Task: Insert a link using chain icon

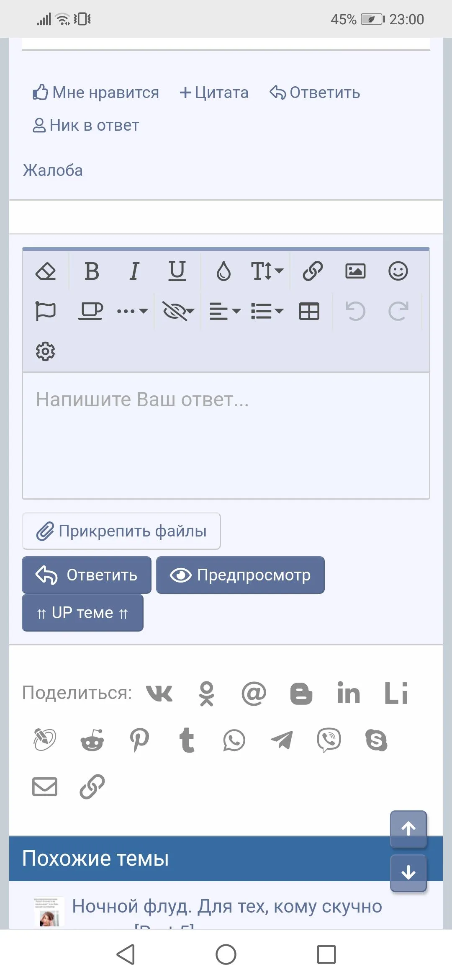Action: (x=313, y=271)
